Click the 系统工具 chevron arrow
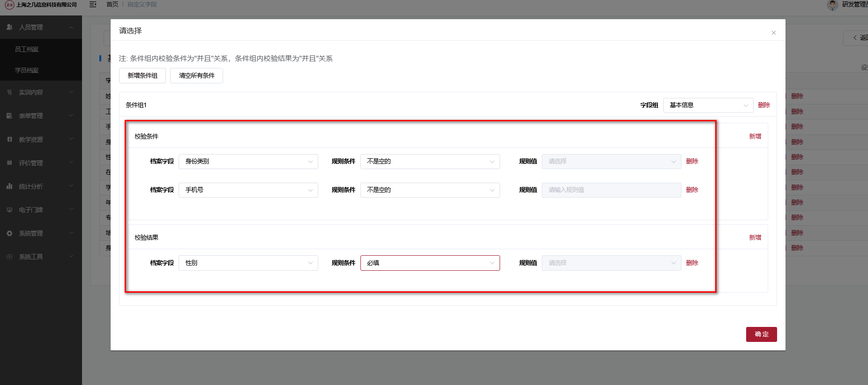The image size is (868, 385). click(x=71, y=256)
